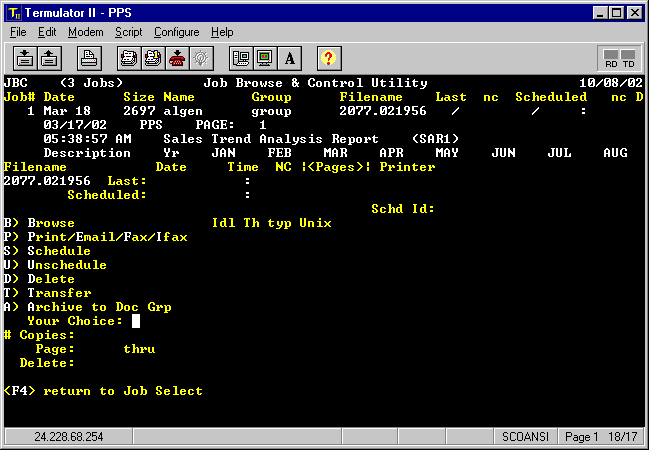Open the Modem menu
649x450 pixels.
[x=86, y=32]
